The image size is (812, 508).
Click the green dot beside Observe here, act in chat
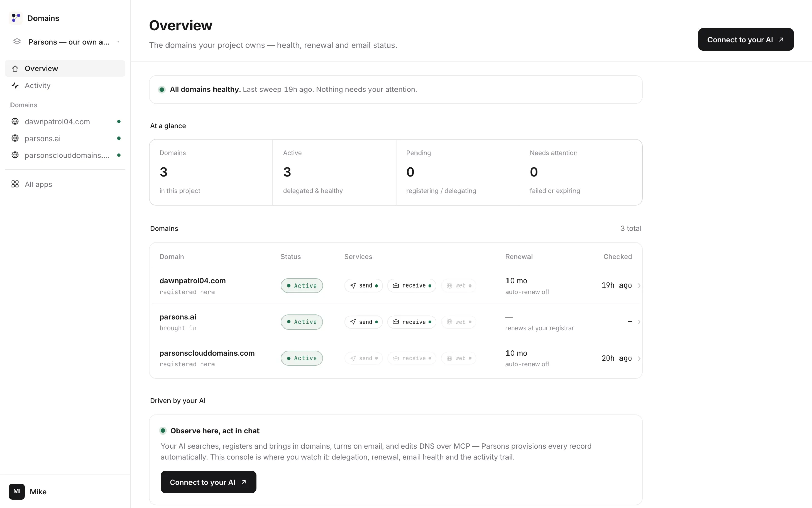coord(163,431)
